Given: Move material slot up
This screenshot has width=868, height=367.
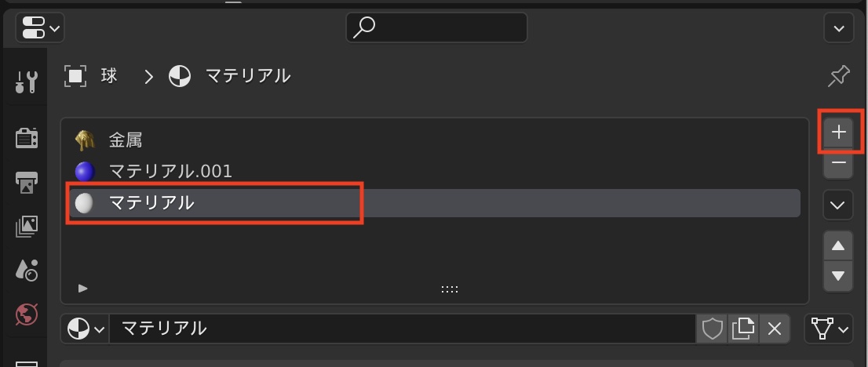Looking at the screenshot, I should (x=838, y=246).
